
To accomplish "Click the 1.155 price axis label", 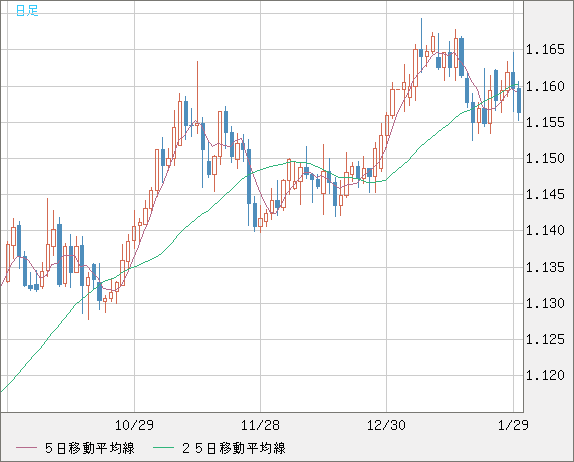I will coord(545,122).
